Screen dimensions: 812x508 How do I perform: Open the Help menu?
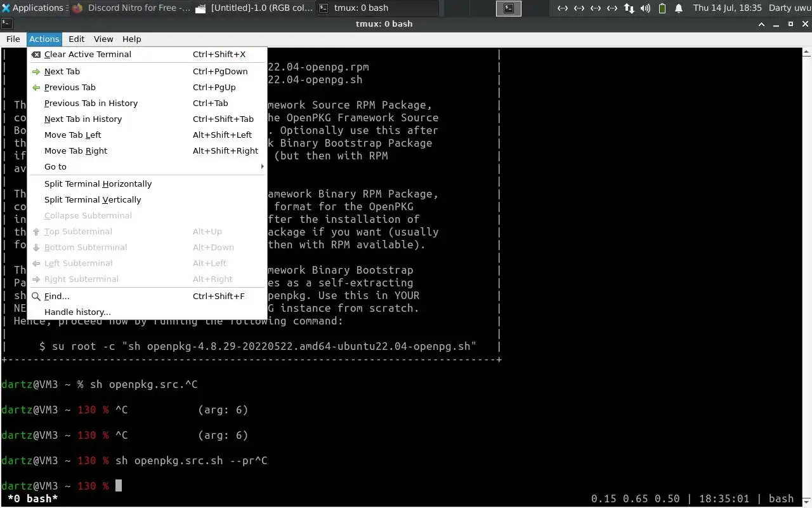(x=132, y=39)
